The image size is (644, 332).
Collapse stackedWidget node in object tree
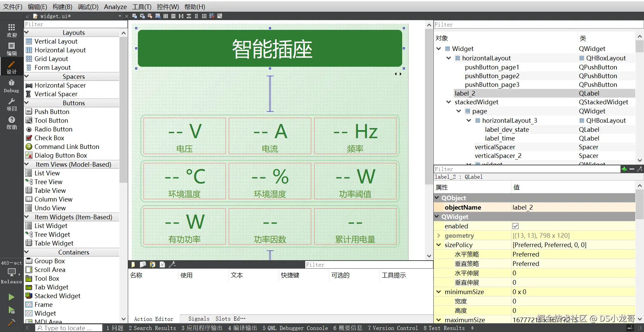(448, 102)
